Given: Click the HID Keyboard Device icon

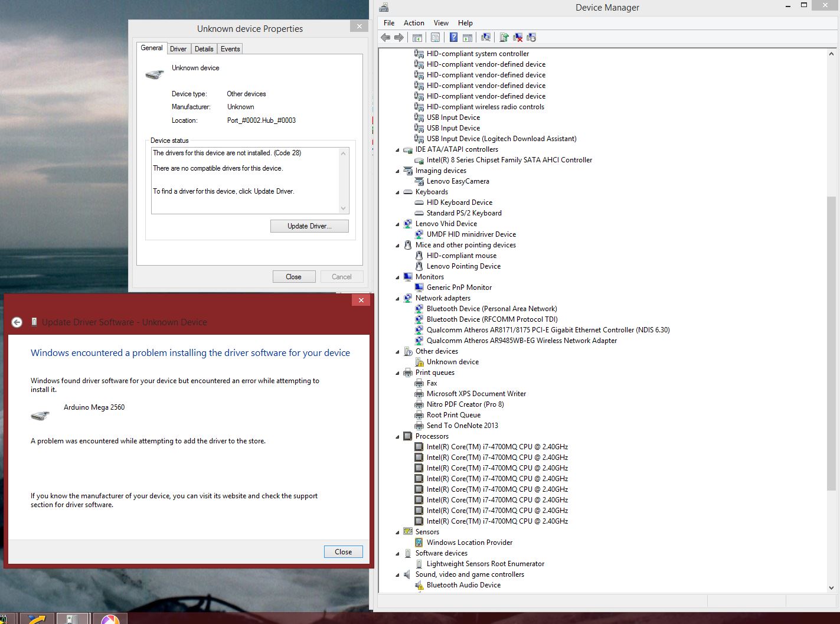Looking at the screenshot, I should coord(419,202).
